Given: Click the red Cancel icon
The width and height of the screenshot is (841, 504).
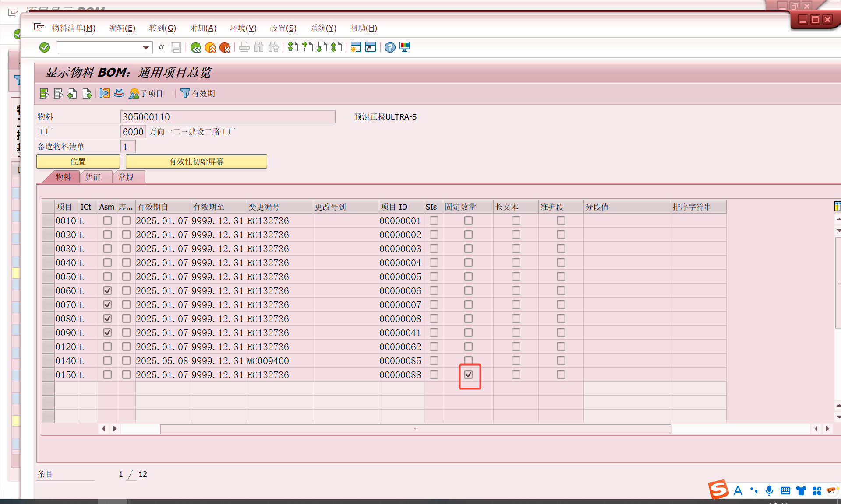Looking at the screenshot, I should pos(225,47).
